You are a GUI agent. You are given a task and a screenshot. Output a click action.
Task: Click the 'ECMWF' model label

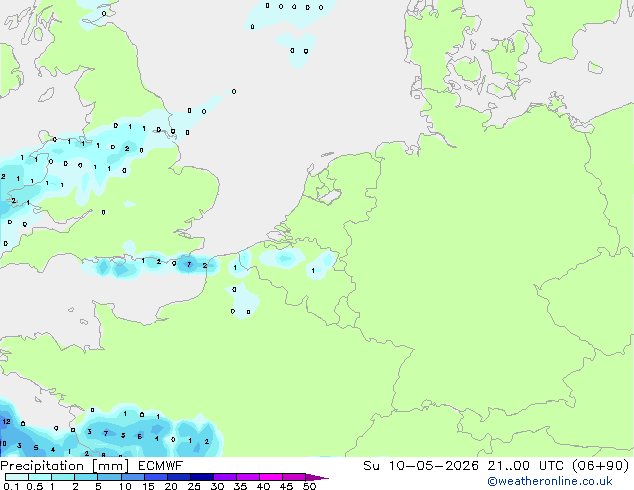(161, 466)
